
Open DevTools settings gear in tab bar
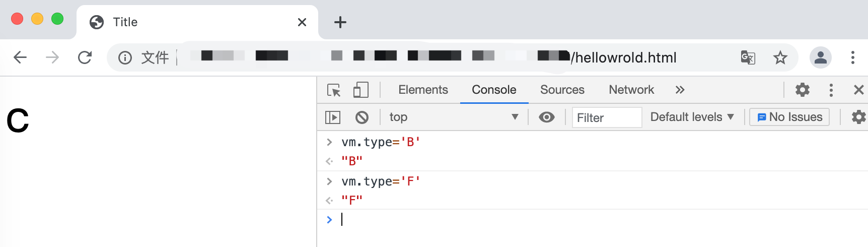pyautogui.click(x=802, y=90)
